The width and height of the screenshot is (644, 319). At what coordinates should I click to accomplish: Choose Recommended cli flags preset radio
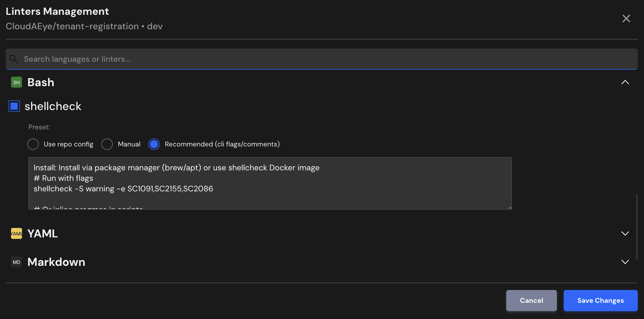tap(154, 144)
